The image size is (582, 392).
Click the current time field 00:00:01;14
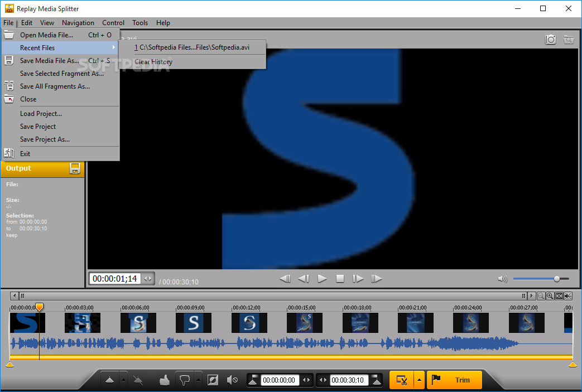tap(115, 278)
